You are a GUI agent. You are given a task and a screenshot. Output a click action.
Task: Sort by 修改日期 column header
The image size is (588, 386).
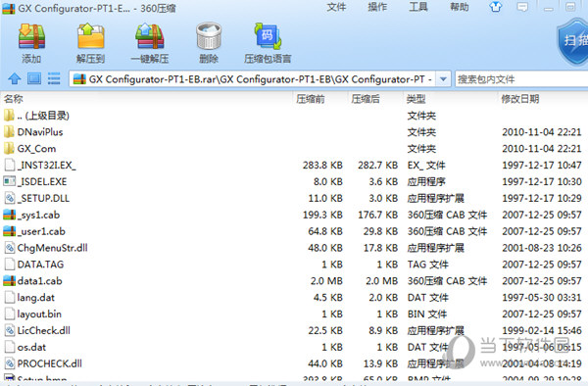click(x=520, y=99)
